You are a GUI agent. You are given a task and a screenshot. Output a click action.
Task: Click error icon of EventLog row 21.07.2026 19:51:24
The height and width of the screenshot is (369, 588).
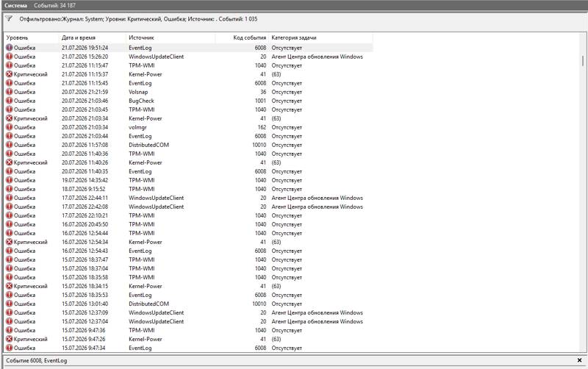click(x=10, y=48)
